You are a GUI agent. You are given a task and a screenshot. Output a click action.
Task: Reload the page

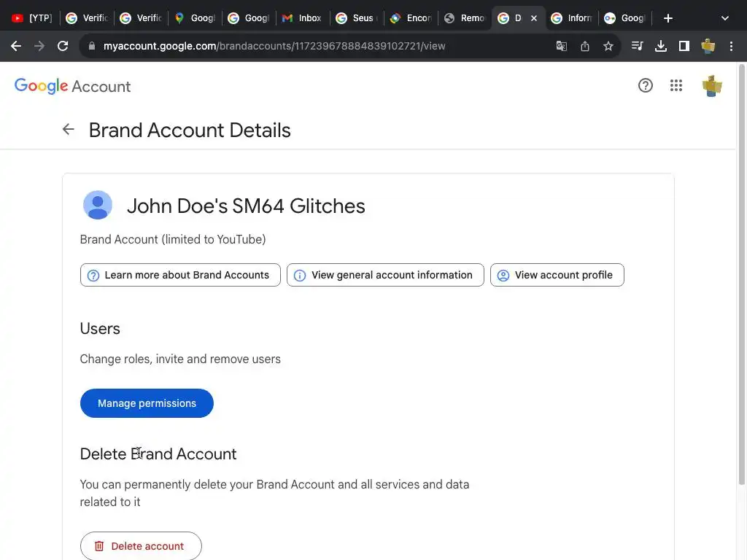coord(63,46)
